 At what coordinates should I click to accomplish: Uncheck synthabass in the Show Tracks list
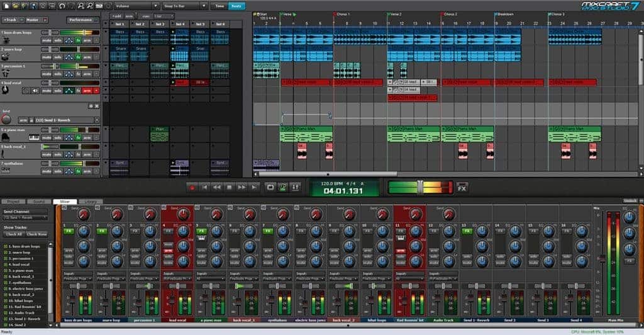point(6,282)
